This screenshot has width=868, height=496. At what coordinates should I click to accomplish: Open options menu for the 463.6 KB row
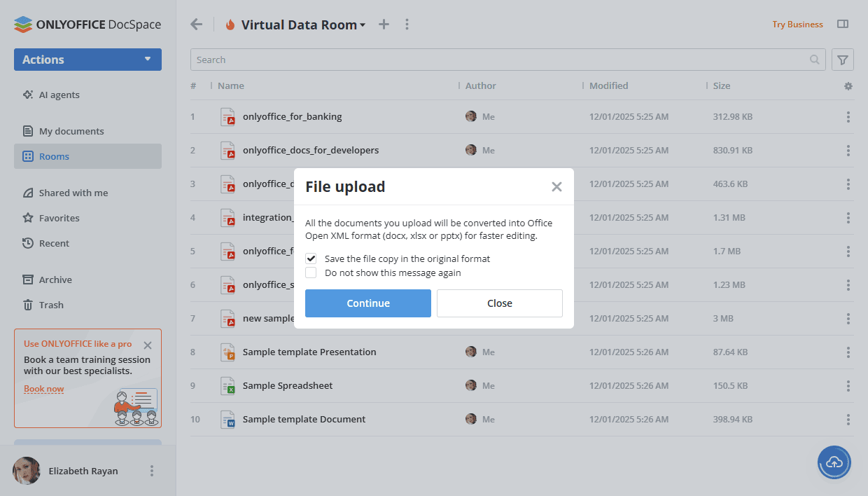point(848,184)
